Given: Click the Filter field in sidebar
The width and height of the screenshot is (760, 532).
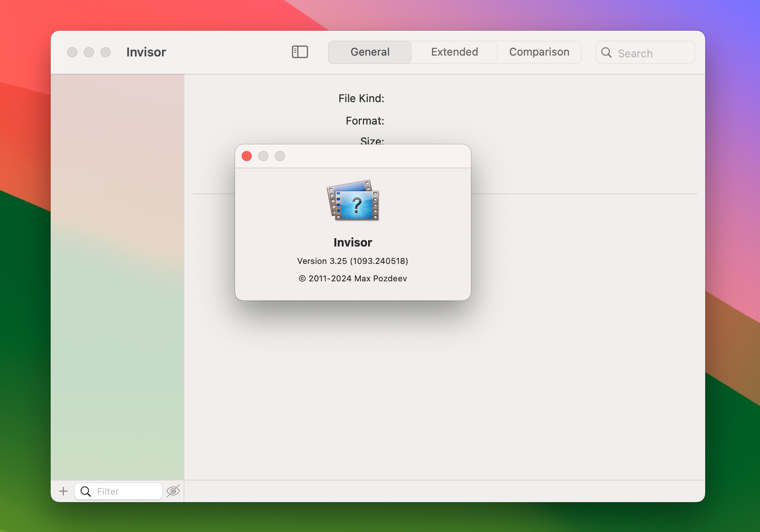Looking at the screenshot, I should (118, 491).
